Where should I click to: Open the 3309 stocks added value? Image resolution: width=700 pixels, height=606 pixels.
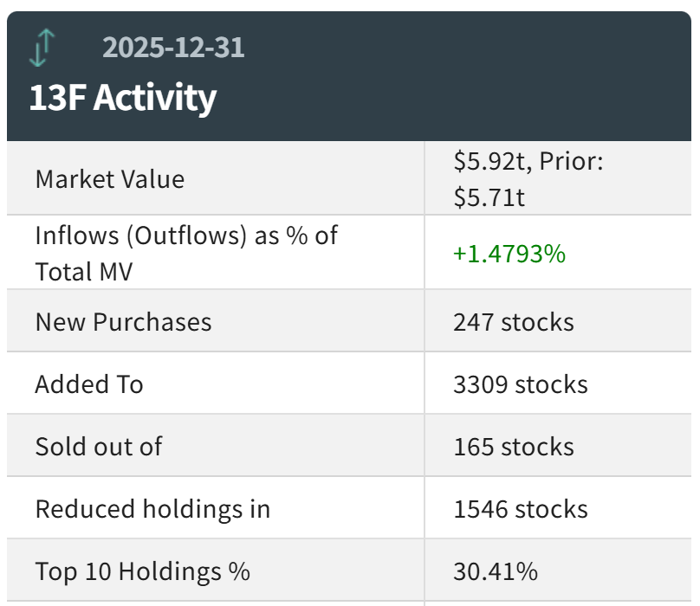(x=520, y=384)
